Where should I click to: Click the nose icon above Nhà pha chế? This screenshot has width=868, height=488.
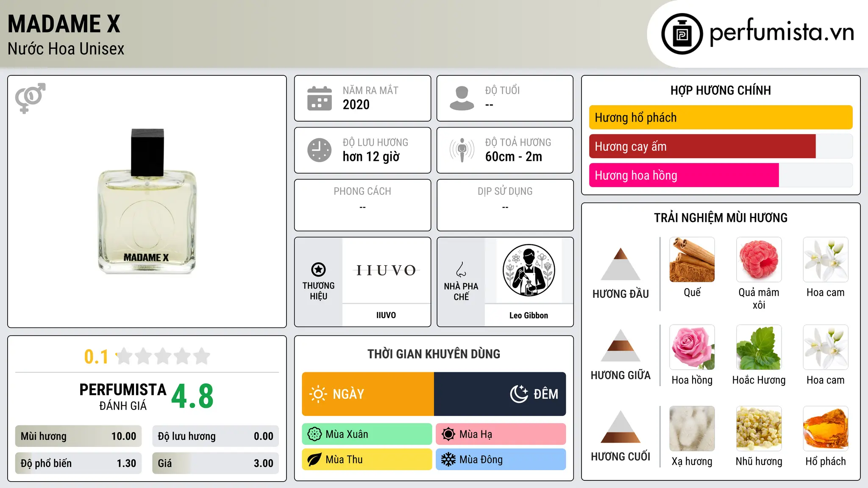click(461, 269)
